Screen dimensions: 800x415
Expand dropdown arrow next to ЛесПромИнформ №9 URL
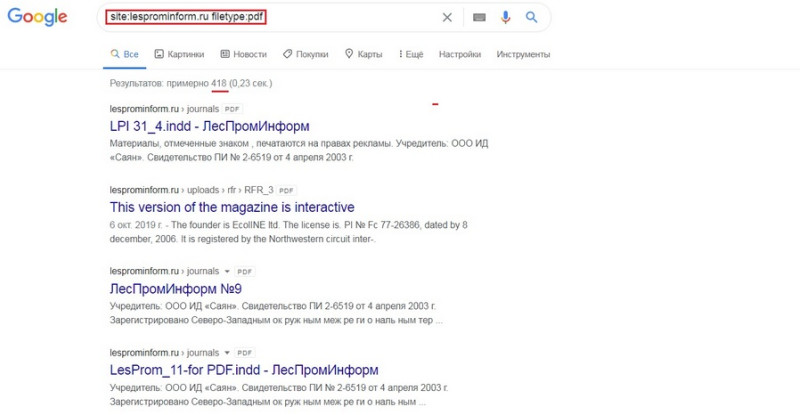click(x=227, y=272)
